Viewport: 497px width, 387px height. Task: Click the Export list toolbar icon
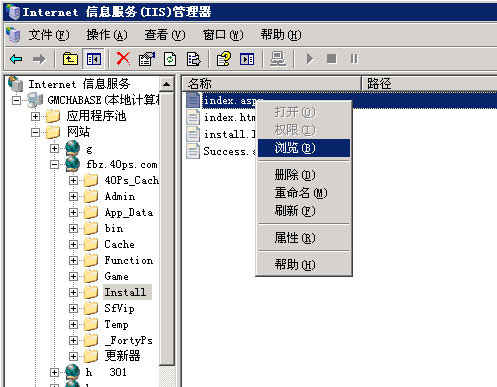pos(194,59)
